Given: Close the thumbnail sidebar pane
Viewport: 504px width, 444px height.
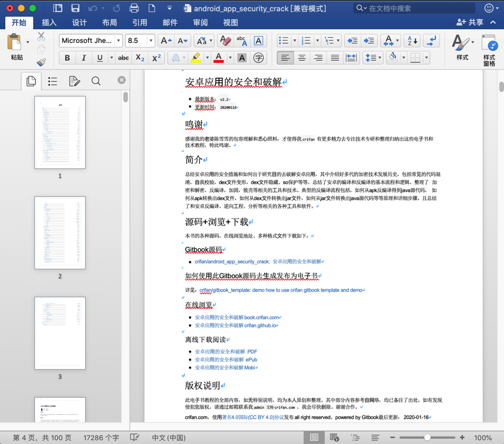Looking at the screenshot, I should pyautogui.click(x=122, y=80).
